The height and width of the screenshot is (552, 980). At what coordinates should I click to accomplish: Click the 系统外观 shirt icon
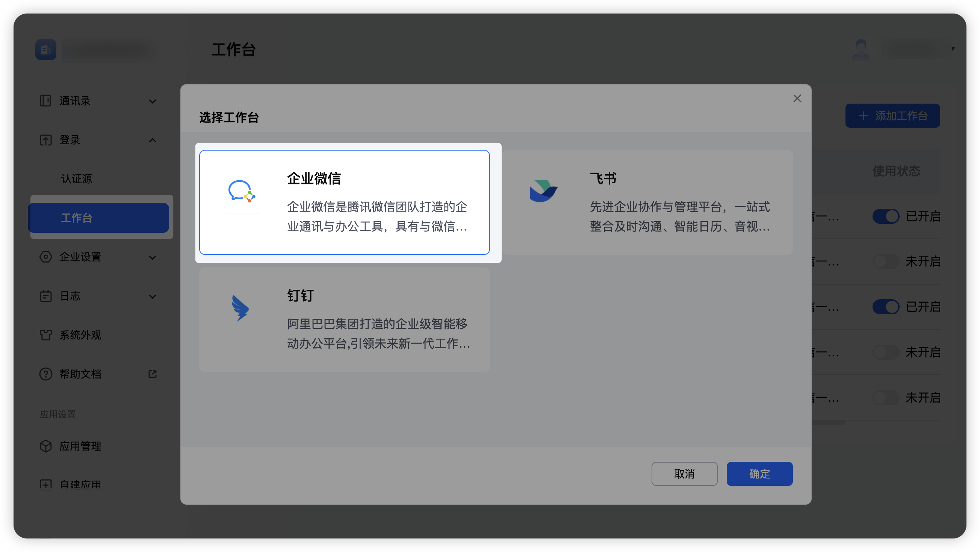coord(45,335)
